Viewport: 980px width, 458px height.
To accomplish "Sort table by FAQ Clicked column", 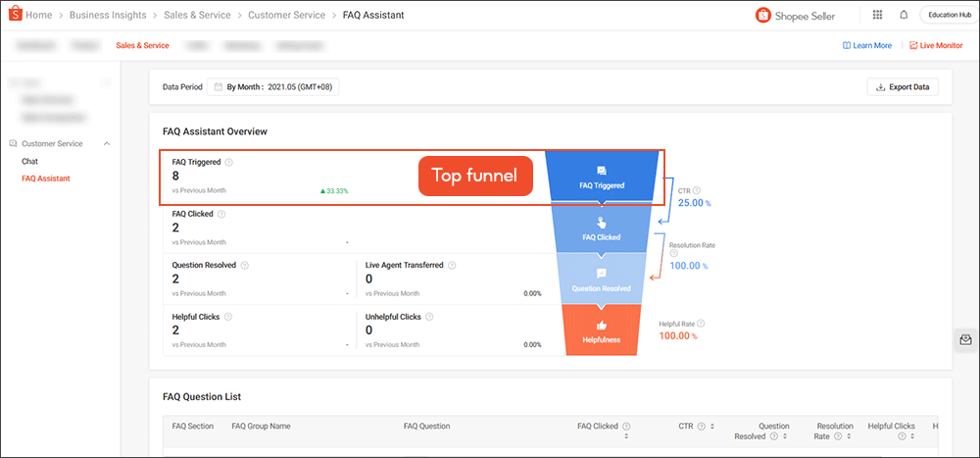I will click(x=625, y=436).
